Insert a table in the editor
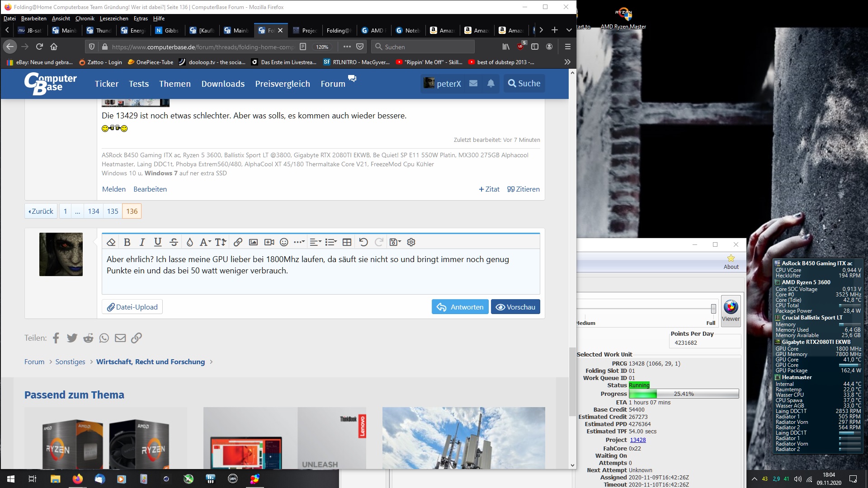Screen dimensions: 868x488 click(347, 242)
